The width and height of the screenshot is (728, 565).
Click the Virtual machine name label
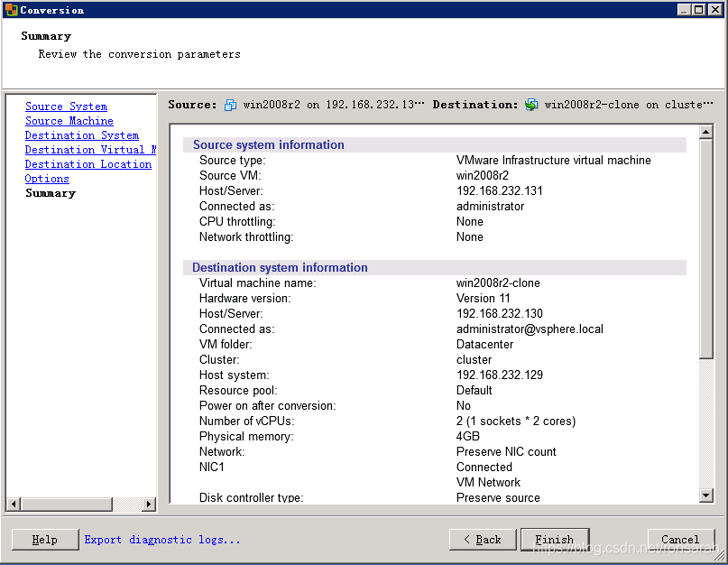coord(258,283)
